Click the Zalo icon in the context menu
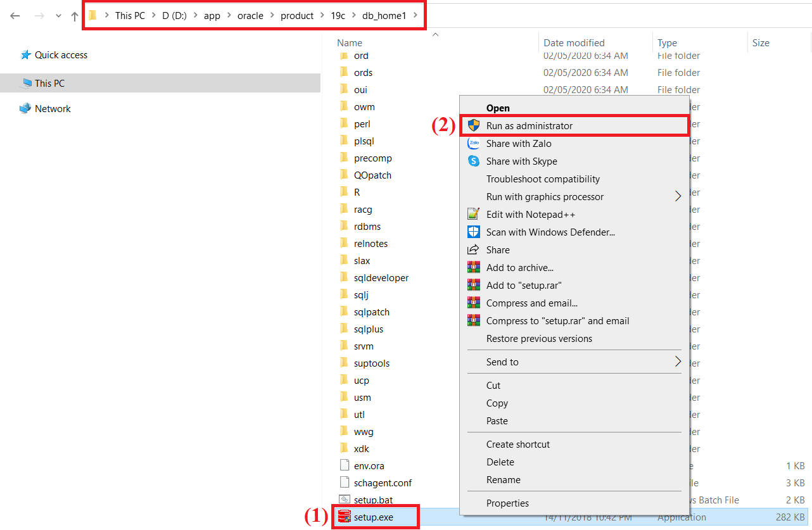 pyautogui.click(x=473, y=143)
